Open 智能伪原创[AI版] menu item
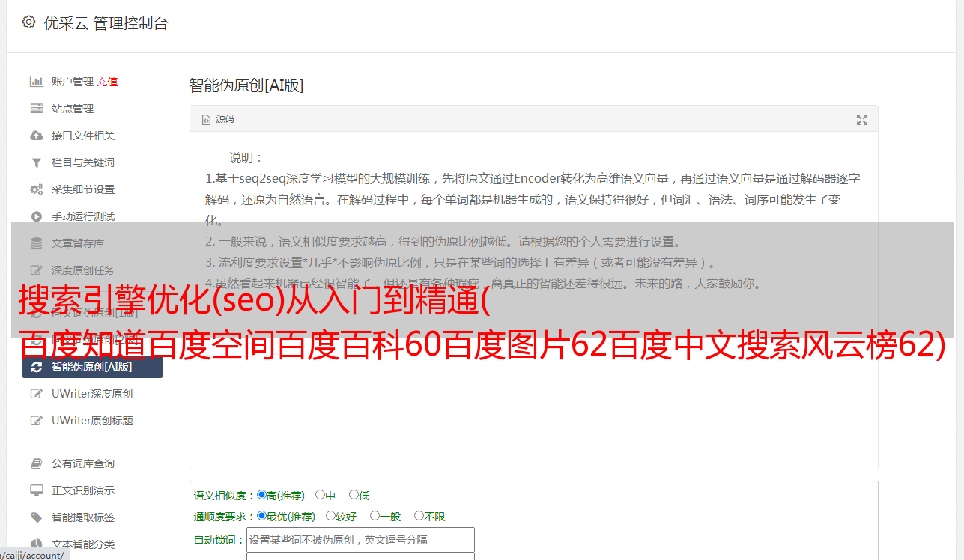Image resolution: width=964 pixels, height=560 pixels. [92, 367]
